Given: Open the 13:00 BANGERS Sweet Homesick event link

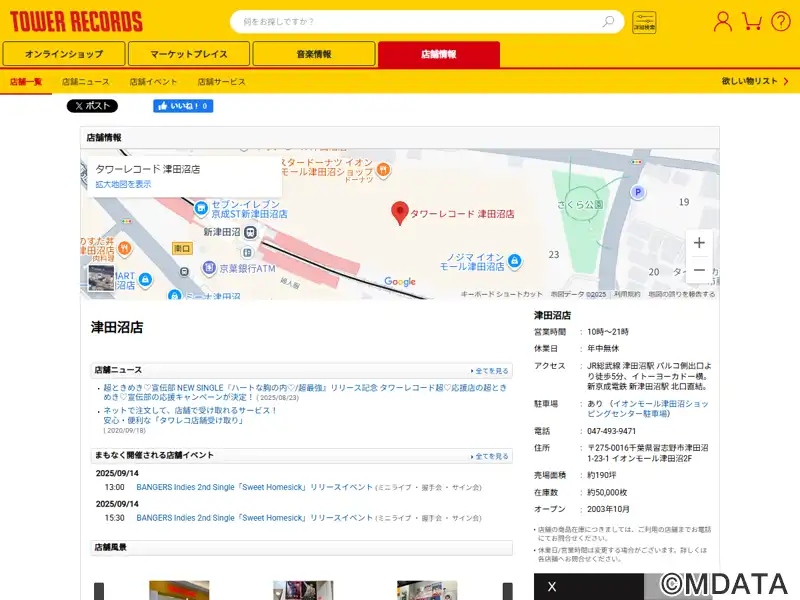Looking at the screenshot, I should point(255,487).
